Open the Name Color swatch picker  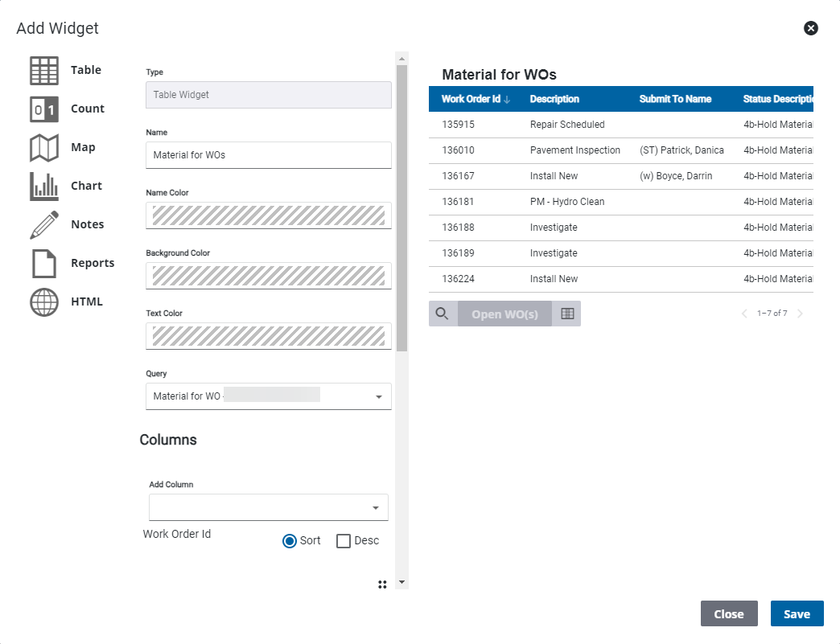pos(269,215)
